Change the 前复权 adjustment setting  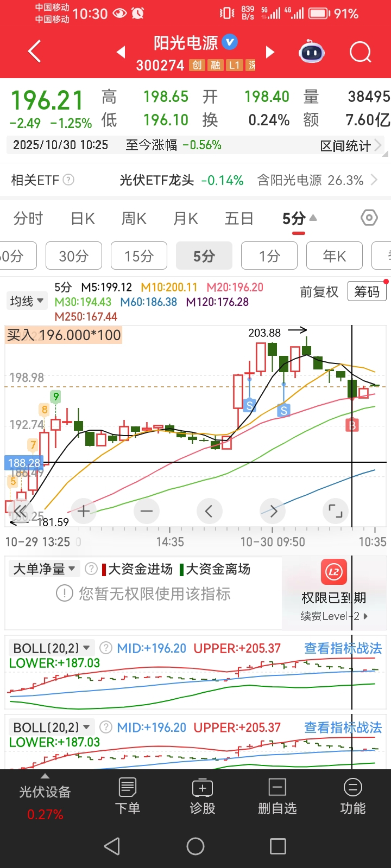319,292
